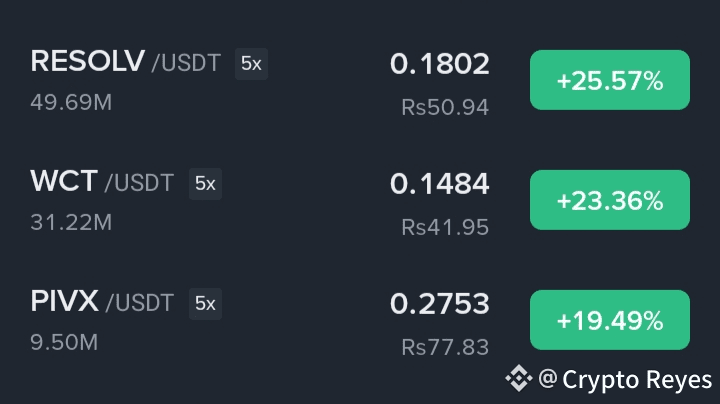Screen dimensions: 720x404
Task: Select the WCT price 0.1484
Action: (x=440, y=184)
